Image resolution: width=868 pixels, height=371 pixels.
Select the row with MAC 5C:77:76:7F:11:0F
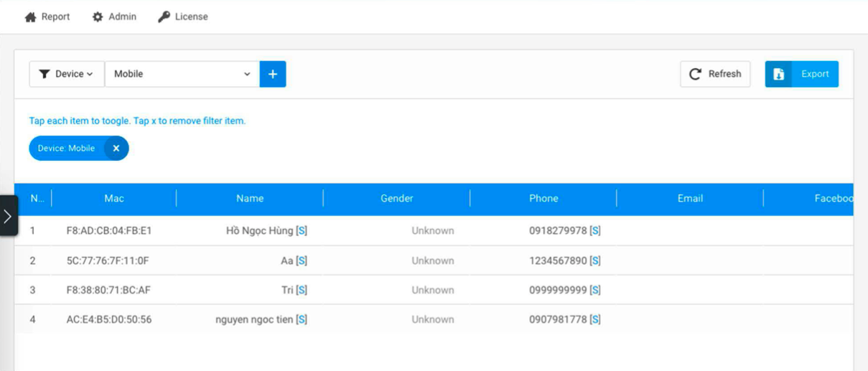pyautogui.click(x=434, y=260)
